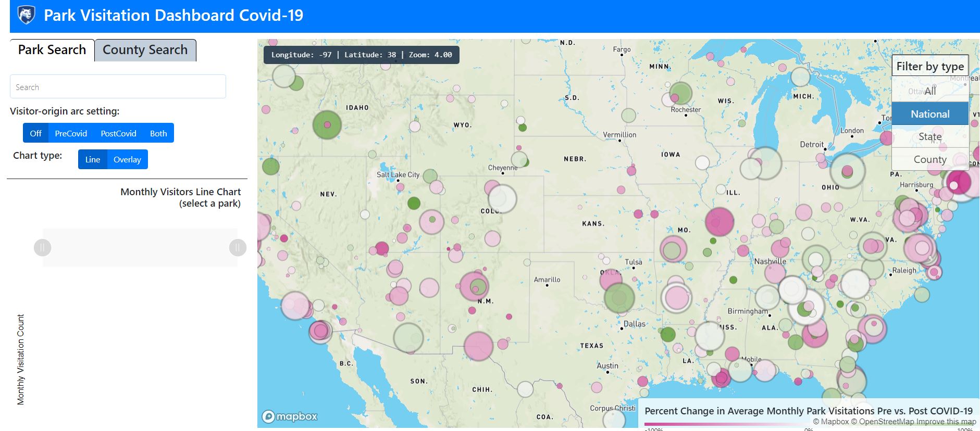Image resolution: width=980 pixels, height=431 pixels.
Task: Select County in Filter by type
Action: (x=930, y=160)
